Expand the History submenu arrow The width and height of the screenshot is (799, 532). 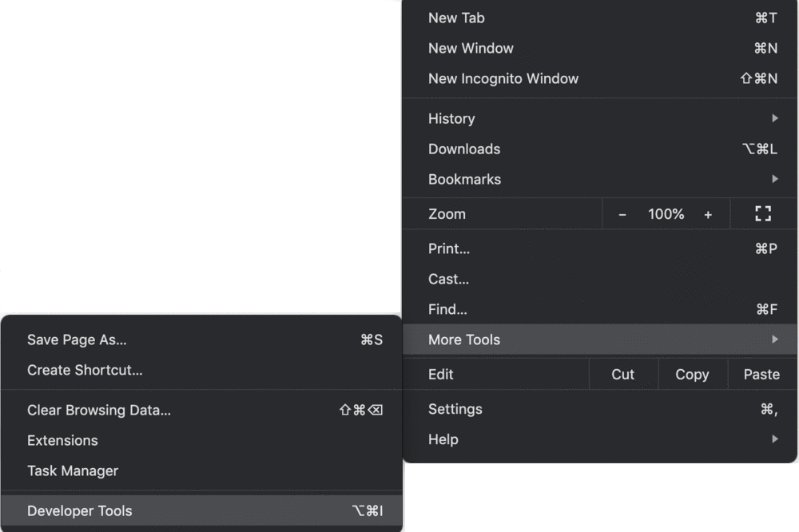(774, 118)
